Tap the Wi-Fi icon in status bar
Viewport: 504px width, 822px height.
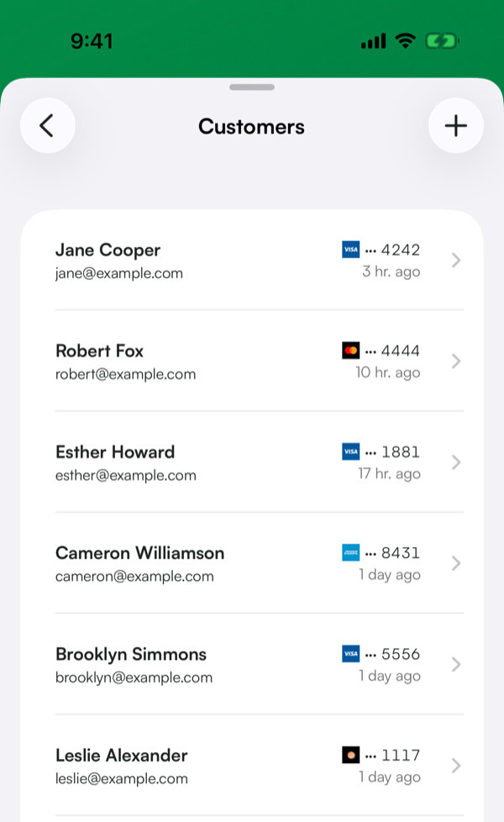point(405,40)
